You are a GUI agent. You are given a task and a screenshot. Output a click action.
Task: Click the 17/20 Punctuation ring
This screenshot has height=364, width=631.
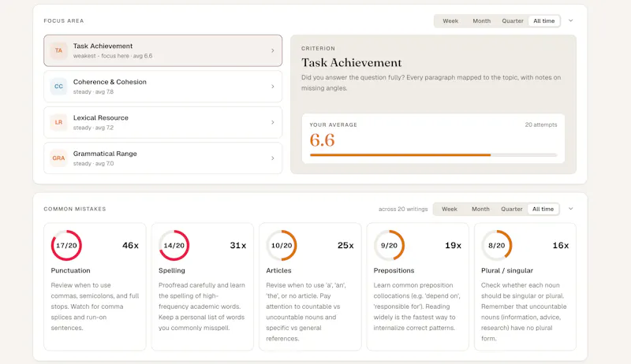click(66, 245)
